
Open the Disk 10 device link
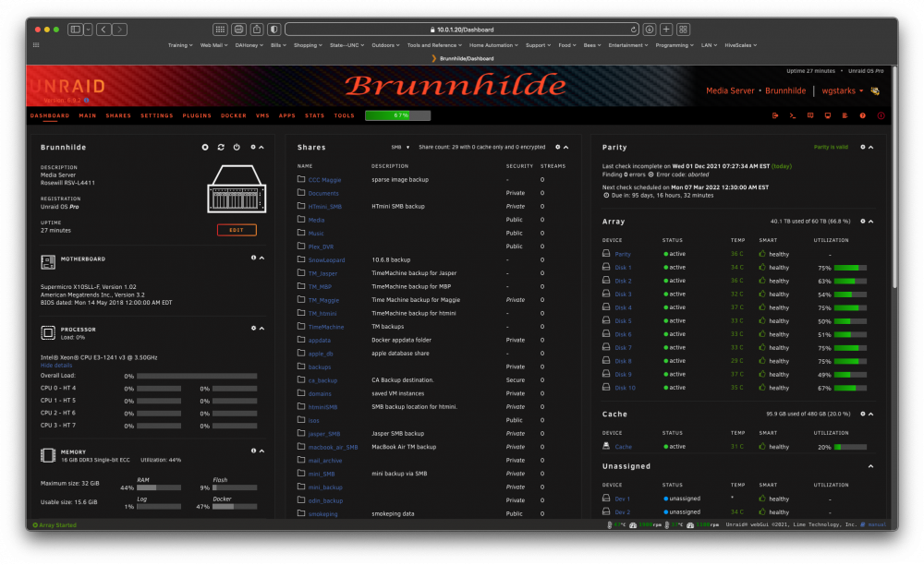[x=626, y=388]
